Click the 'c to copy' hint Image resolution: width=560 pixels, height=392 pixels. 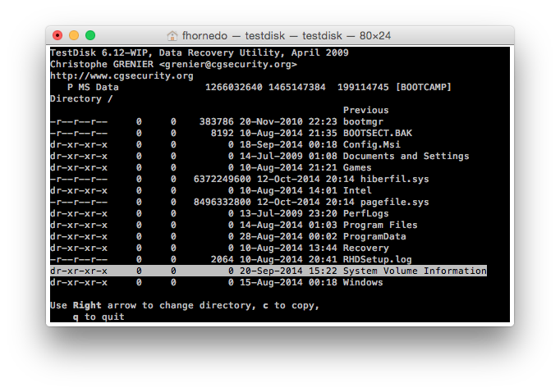coord(289,305)
